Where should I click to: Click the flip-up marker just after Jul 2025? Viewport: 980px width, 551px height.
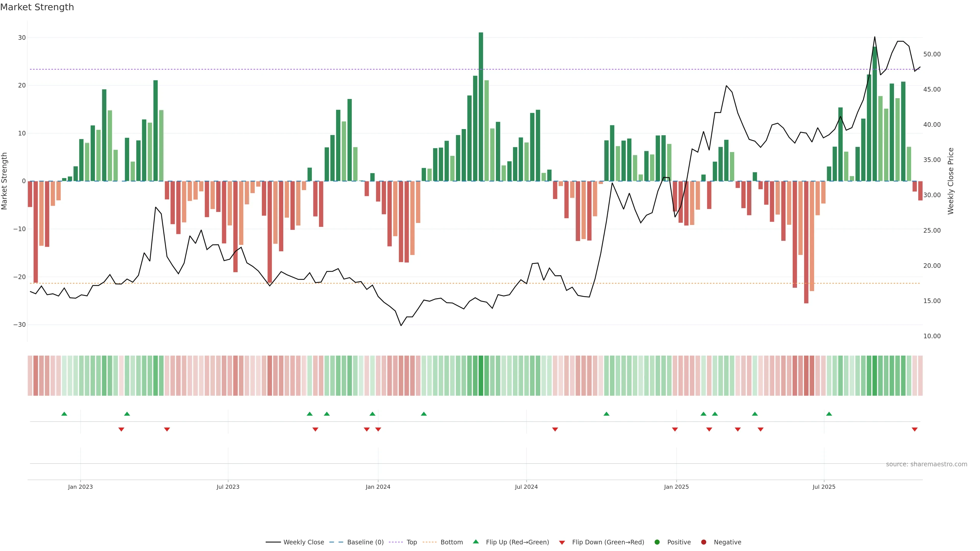point(829,414)
